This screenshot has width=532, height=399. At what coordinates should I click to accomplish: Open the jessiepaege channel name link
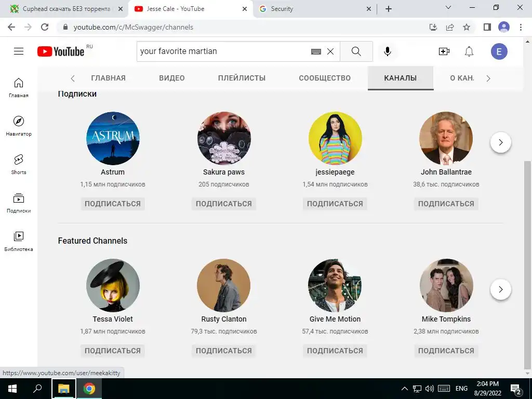[335, 172]
